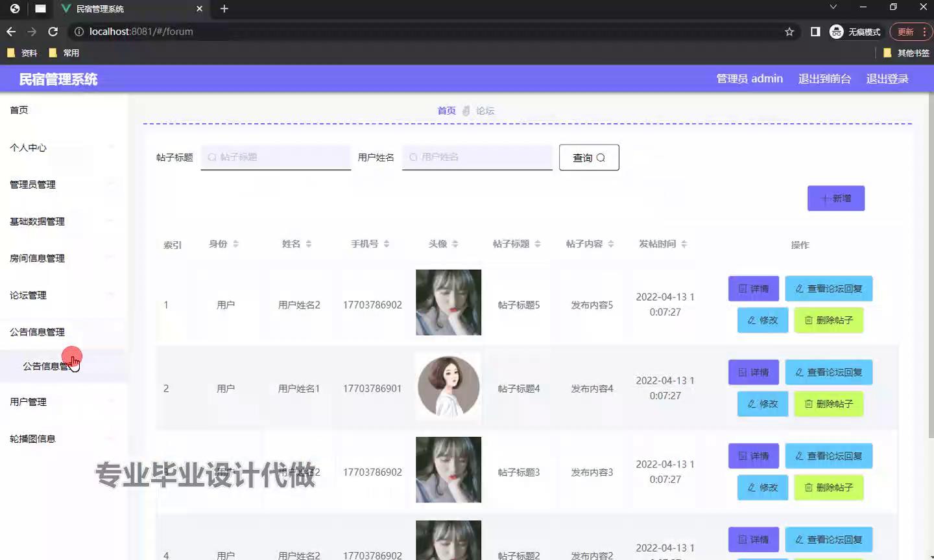Click the 更新 browser update button

(x=911, y=32)
